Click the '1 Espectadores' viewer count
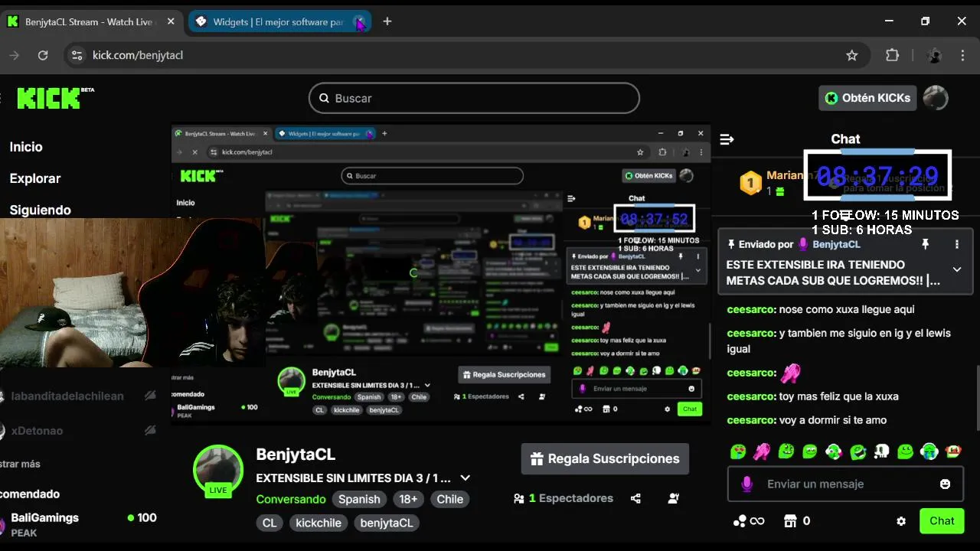 (x=563, y=498)
